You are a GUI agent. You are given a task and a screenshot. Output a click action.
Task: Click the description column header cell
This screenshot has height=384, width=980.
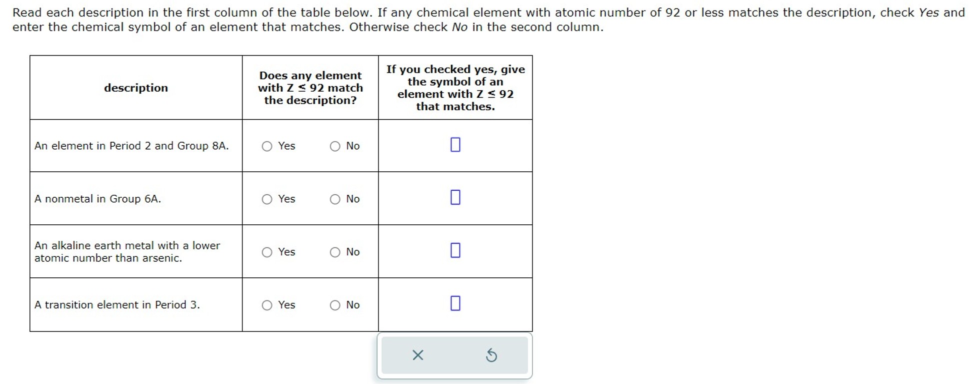coord(136,88)
